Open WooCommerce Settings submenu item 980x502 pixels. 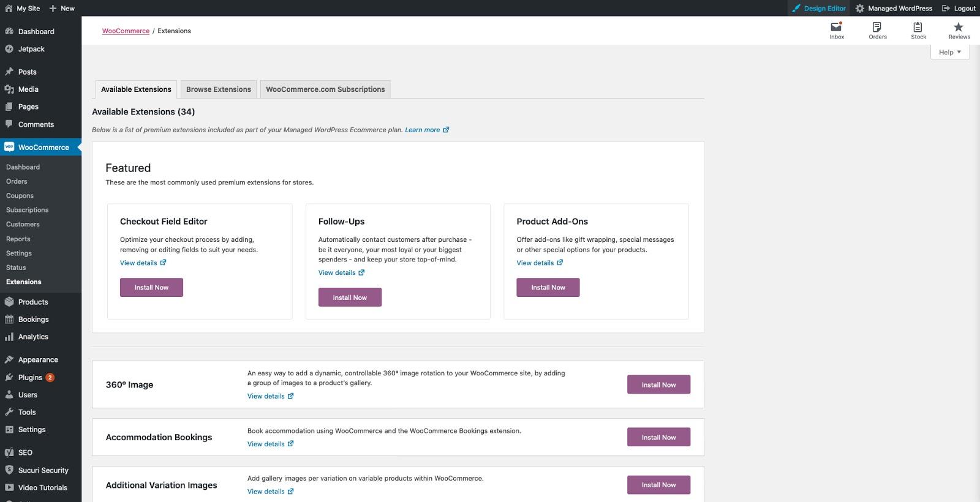pos(19,253)
